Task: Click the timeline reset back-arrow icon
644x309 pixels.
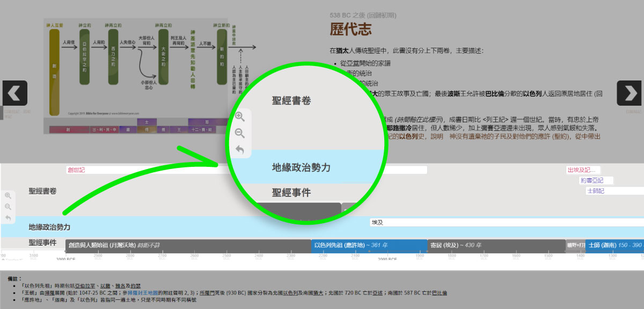Action: (8, 218)
